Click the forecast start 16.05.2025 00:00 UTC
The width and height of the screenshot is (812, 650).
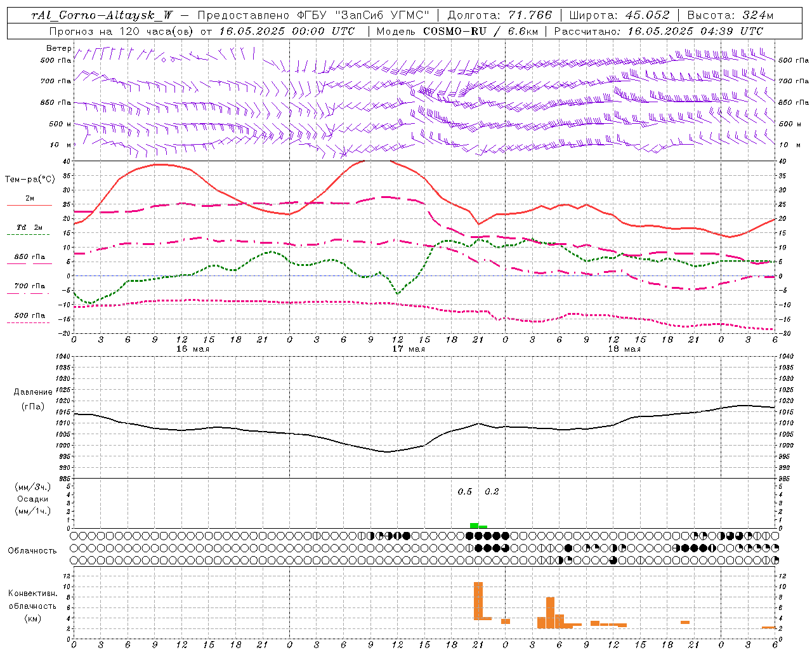click(x=287, y=31)
